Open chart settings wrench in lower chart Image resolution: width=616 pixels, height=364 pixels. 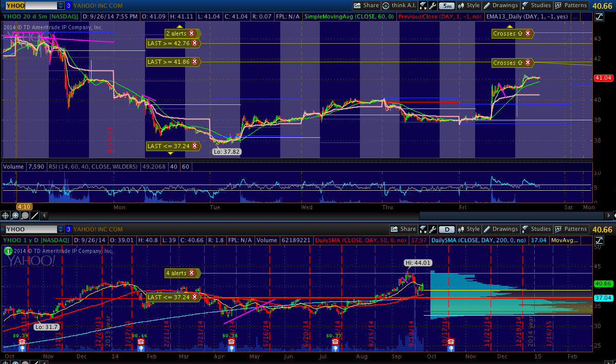tap(433, 229)
